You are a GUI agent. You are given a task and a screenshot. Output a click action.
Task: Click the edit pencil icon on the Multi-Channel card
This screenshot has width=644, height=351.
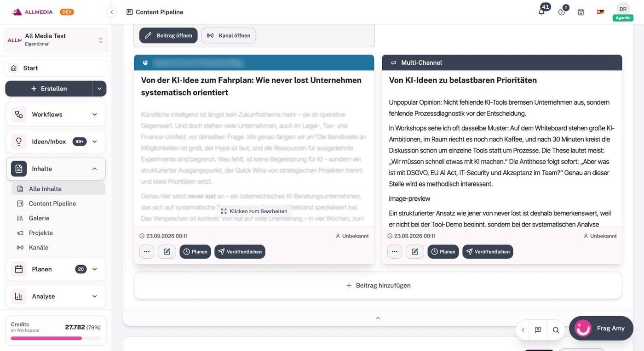tap(414, 252)
